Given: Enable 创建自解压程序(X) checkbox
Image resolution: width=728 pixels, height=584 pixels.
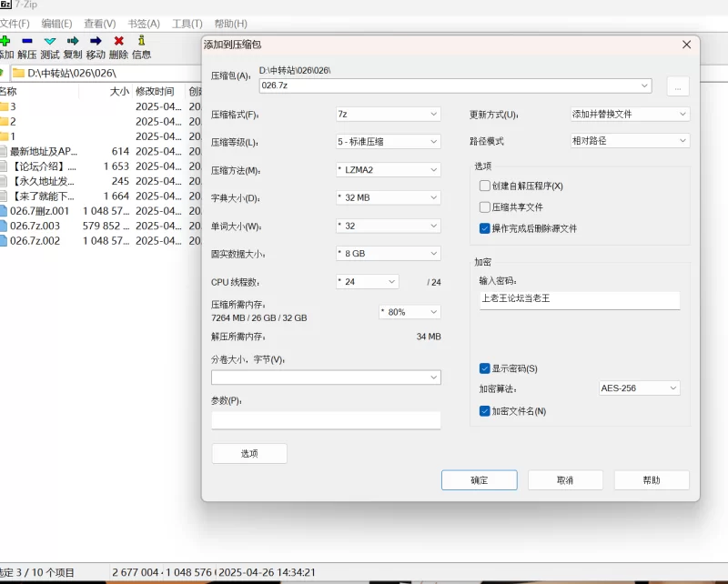Looking at the screenshot, I should pos(485,186).
